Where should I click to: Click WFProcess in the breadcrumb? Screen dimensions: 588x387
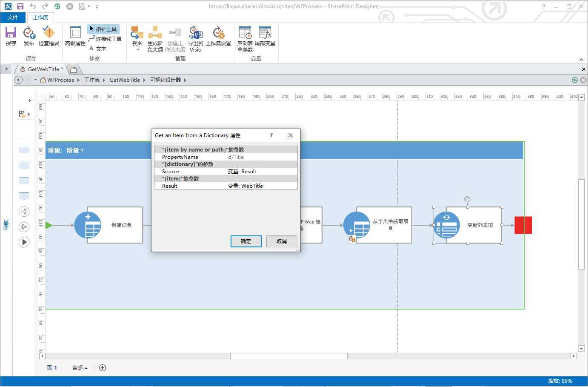[60, 80]
